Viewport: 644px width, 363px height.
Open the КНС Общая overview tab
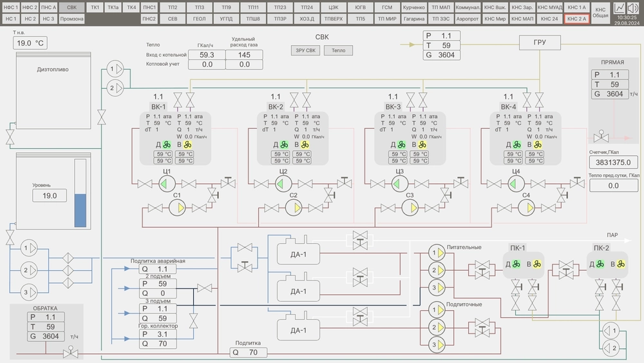tap(600, 13)
